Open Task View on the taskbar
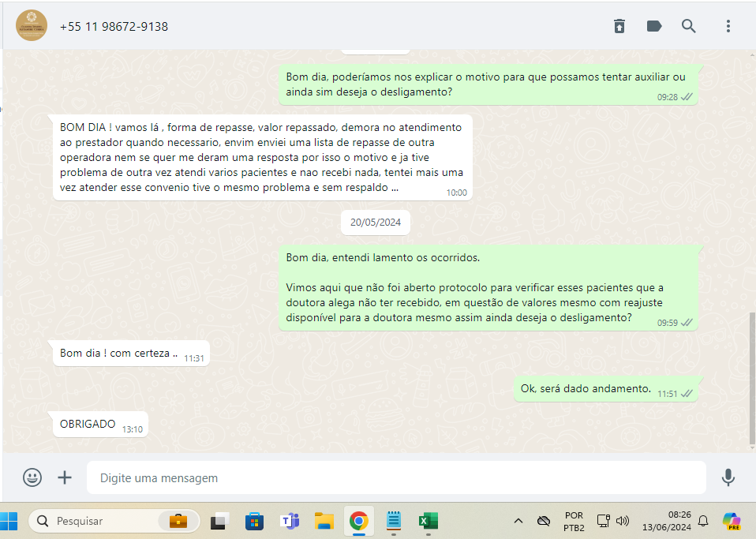The height and width of the screenshot is (539, 756). [219, 521]
